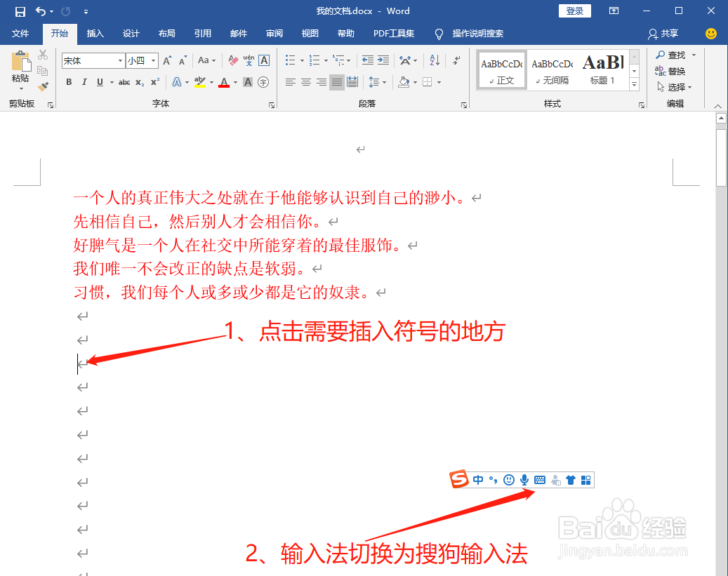
Task: Switch Sogou input between Chinese and English
Action: [x=477, y=479]
